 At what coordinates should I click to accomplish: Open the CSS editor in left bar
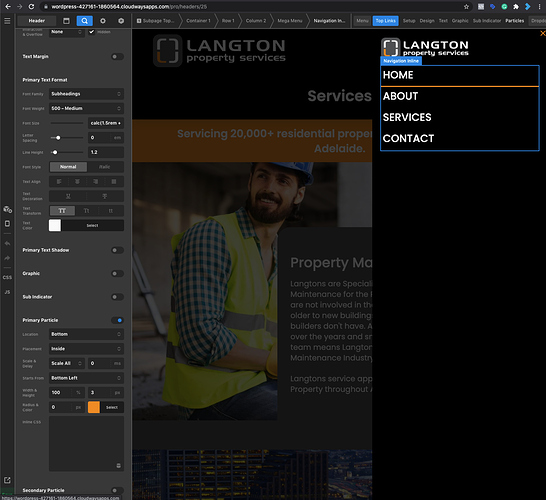pos(7,278)
